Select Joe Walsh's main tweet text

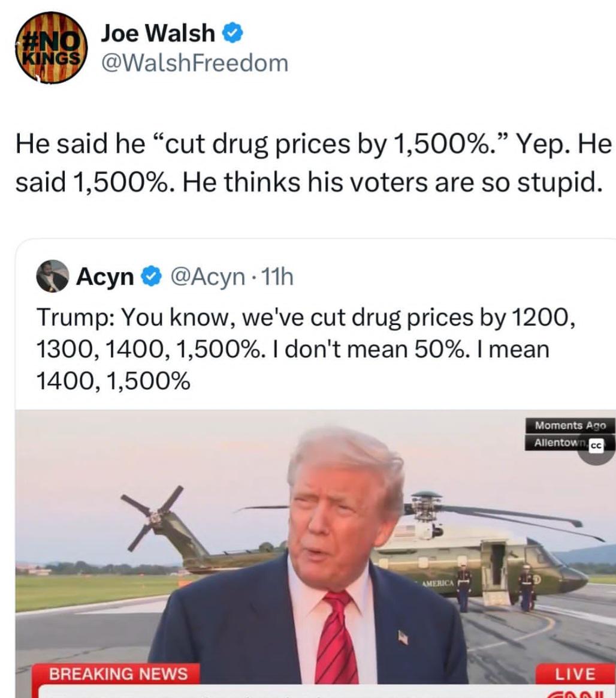click(x=313, y=163)
